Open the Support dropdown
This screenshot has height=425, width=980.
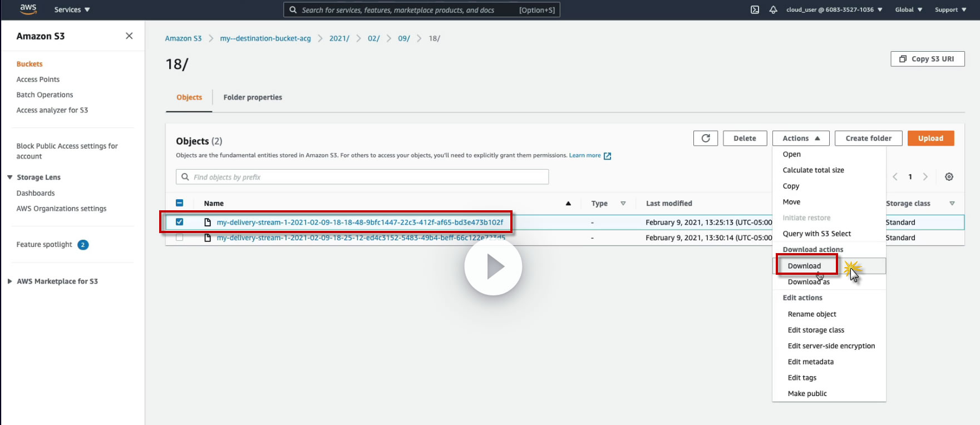[x=951, y=9]
